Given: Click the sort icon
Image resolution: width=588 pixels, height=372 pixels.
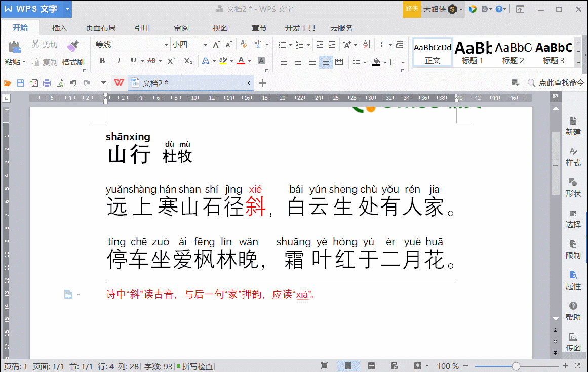Looking at the screenshot, I should click(367, 45).
